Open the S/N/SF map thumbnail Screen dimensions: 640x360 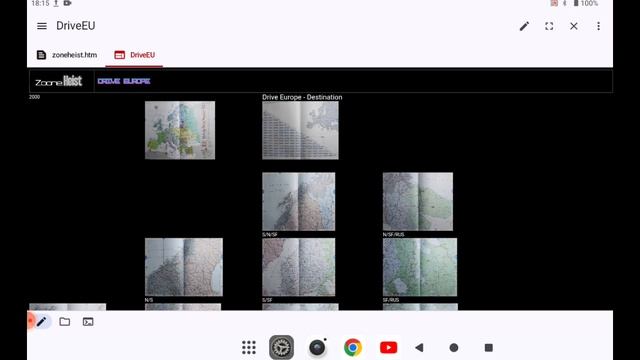coord(299,201)
